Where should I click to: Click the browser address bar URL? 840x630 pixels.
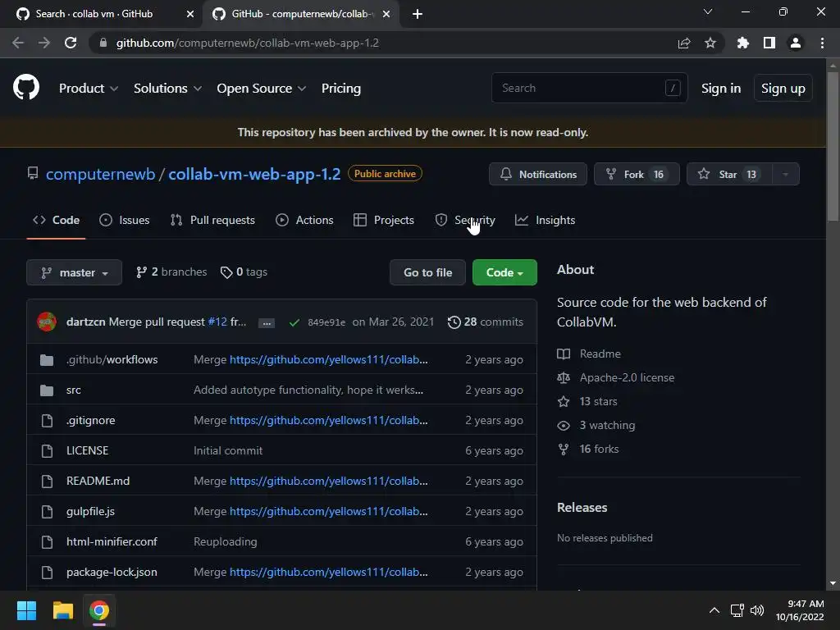tap(248, 43)
